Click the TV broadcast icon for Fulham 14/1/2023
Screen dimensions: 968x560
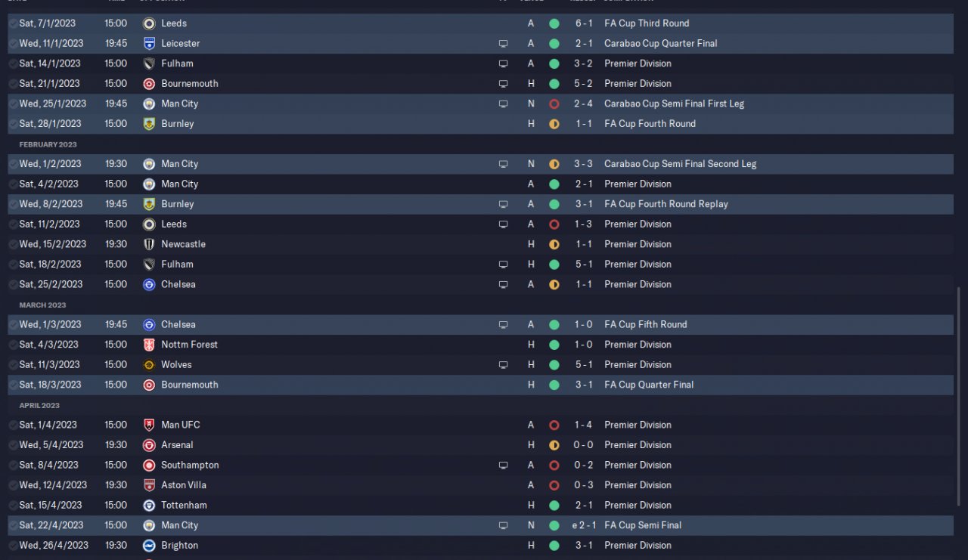point(504,63)
